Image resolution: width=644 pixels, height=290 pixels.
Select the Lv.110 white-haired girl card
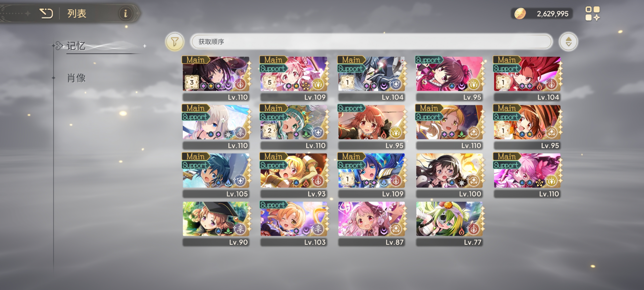click(x=216, y=127)
